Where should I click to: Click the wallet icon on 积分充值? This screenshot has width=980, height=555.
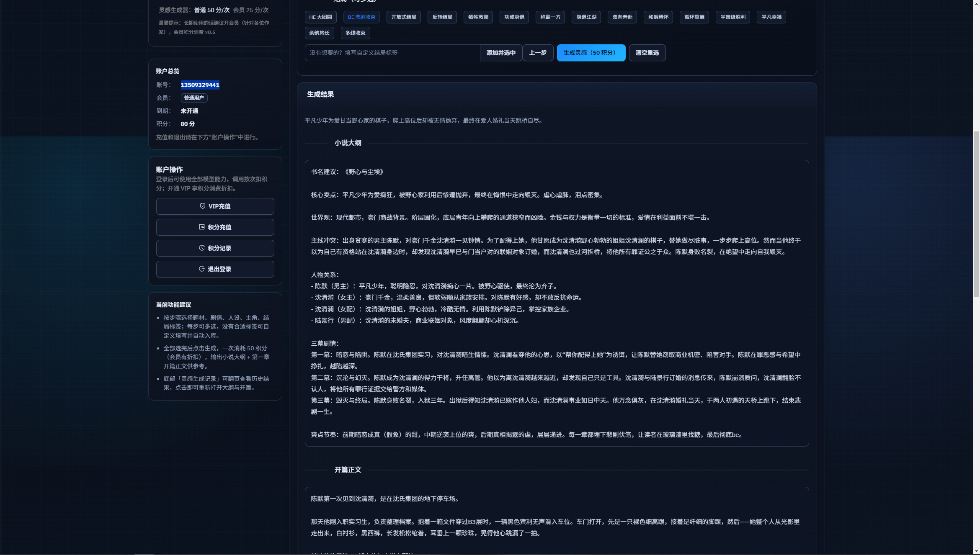202,227
